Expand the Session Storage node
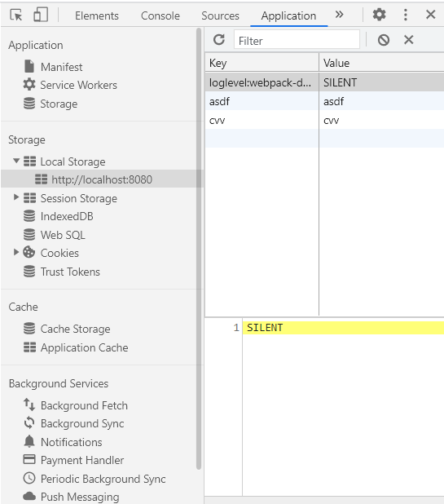 pyautogui.click(x=16, y=197)
